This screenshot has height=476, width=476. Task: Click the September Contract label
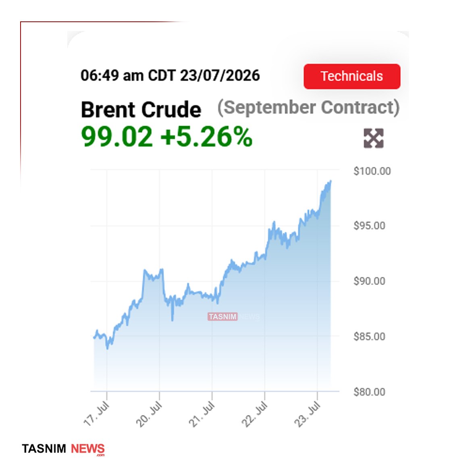click(x=308, y=107)
